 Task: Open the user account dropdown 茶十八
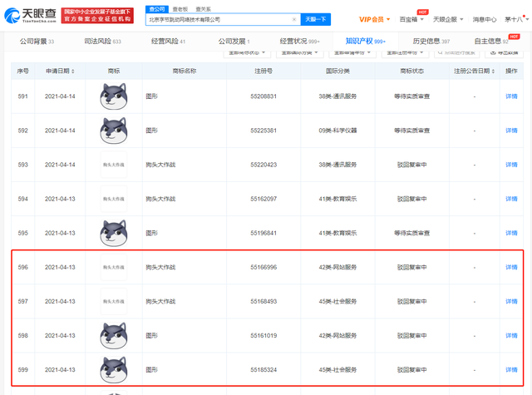pyautogui.click(x=516, y=19)
